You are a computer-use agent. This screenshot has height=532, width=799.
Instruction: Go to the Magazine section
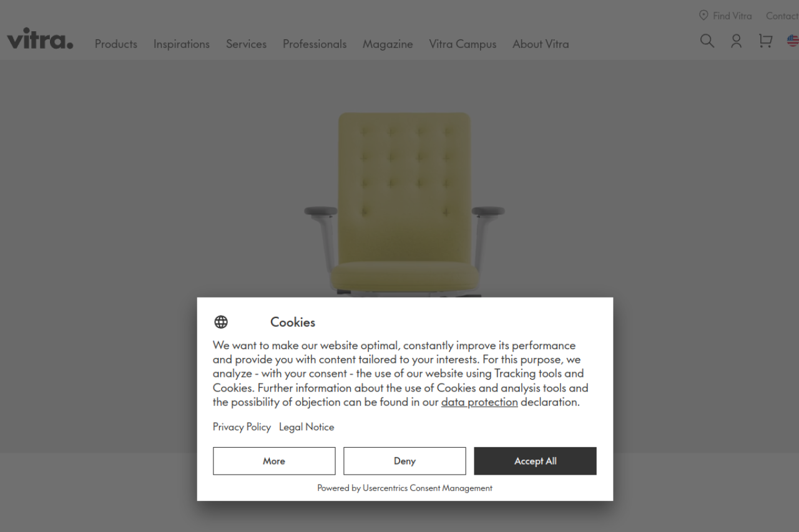[388, 44]
